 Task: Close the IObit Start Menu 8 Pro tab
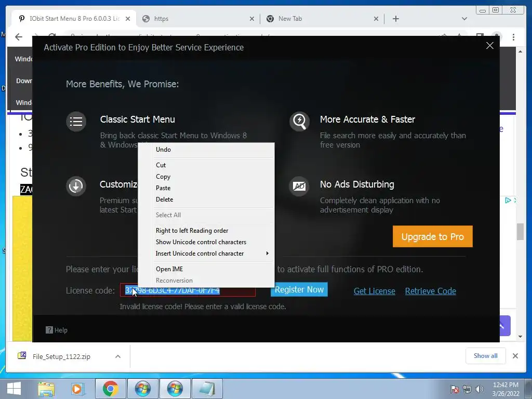tap(128, 19)
